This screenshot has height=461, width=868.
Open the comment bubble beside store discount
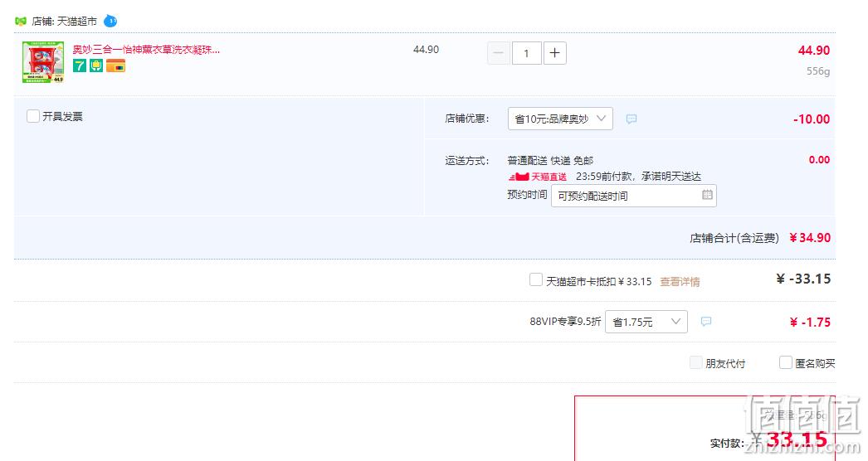point(631,119)
